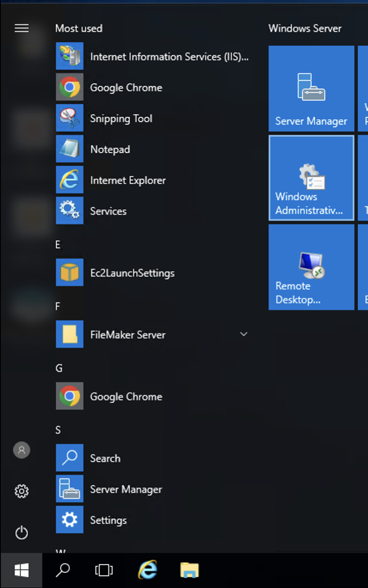Collapse the Start menu hamburger panel
368x588 pixels.
[x=21, y=28]
